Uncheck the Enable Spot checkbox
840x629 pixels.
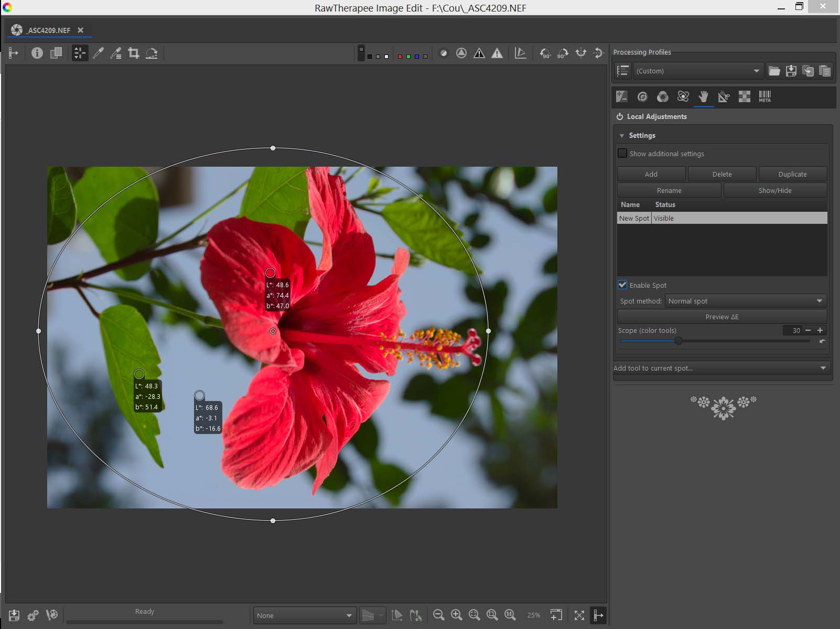[x=622, y=285]
